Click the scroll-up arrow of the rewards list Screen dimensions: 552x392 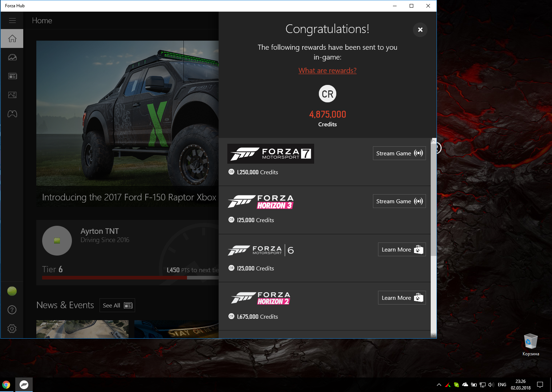[x=434, y=140]
